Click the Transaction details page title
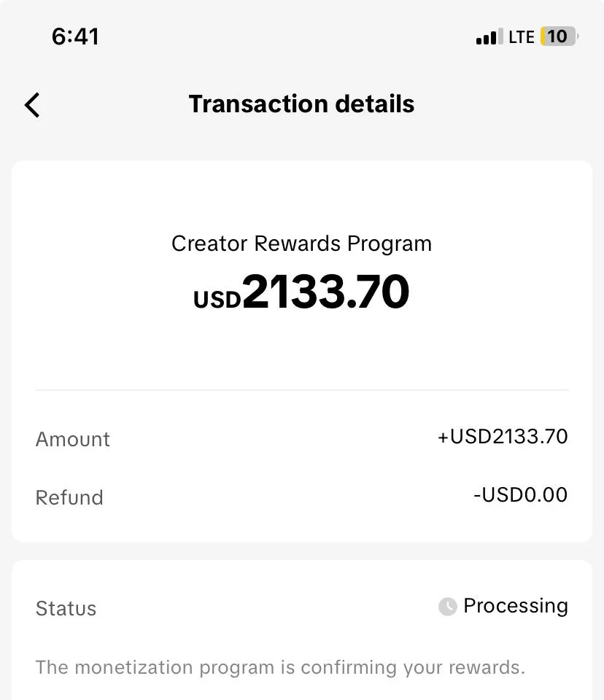Viewport: 604px width, 700px height. coord(301,104)
